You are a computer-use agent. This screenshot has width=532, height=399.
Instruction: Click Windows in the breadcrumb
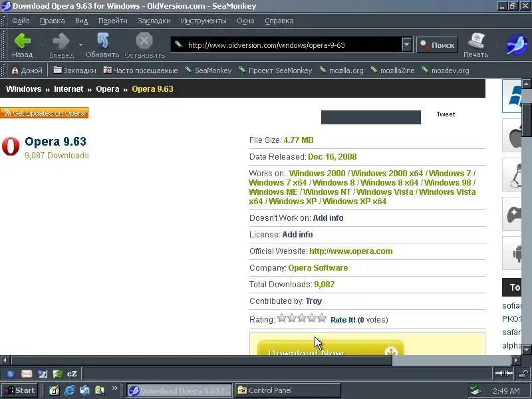click(x=23, y=89)
